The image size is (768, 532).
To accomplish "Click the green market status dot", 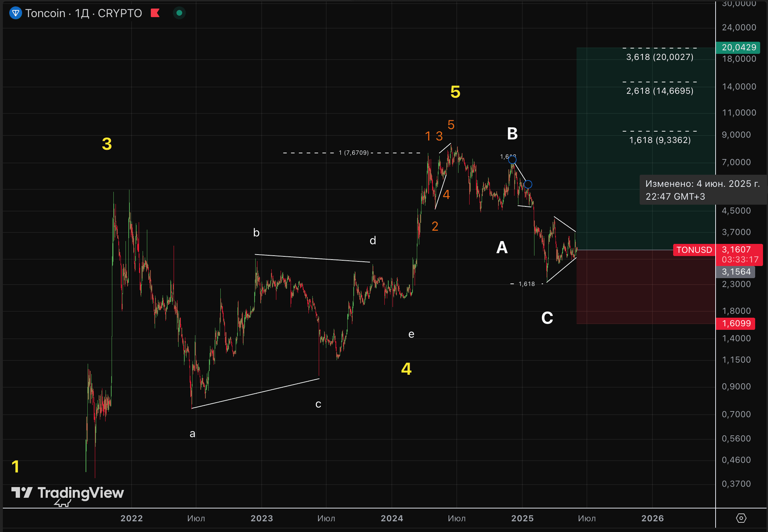I will [x=179, y=13].
